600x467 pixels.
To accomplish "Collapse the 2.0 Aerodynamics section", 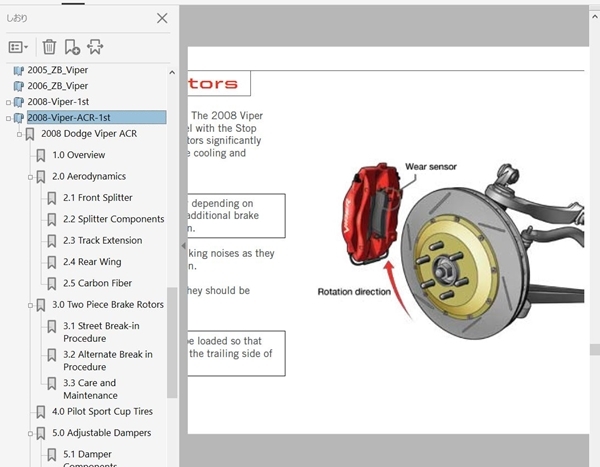I will pyautogui.click(x=30, y=177).
